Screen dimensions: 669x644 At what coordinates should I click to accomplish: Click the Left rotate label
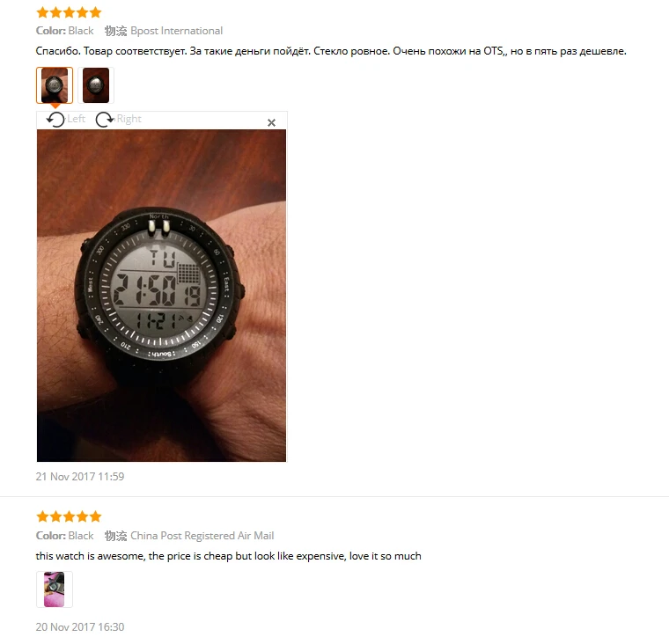click(x=77, y=119)
